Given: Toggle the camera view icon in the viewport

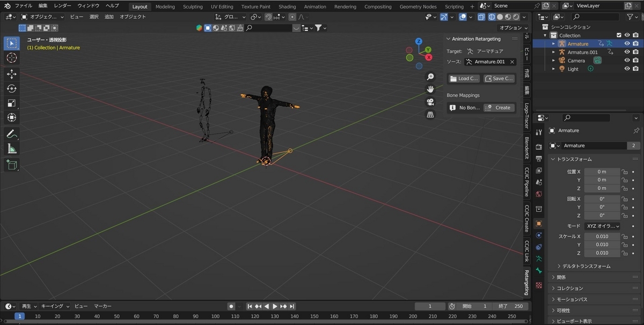Looking at the screenshot, I should pyautogui.click(x=430, y=102).
